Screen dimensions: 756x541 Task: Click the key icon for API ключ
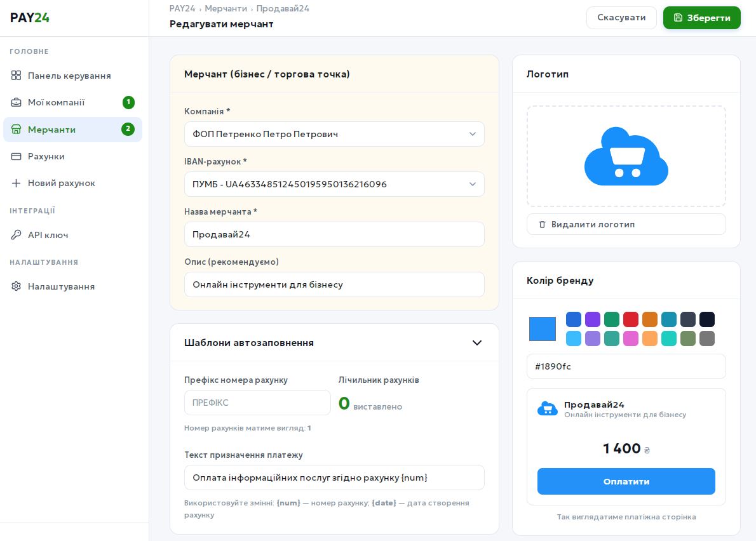(x=17, y=235)
